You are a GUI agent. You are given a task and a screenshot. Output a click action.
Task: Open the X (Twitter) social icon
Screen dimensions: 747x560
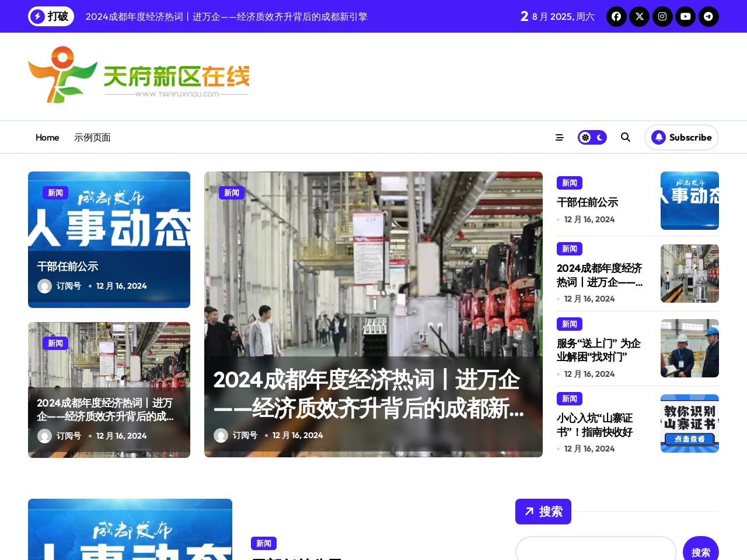(x=639, y=16)
